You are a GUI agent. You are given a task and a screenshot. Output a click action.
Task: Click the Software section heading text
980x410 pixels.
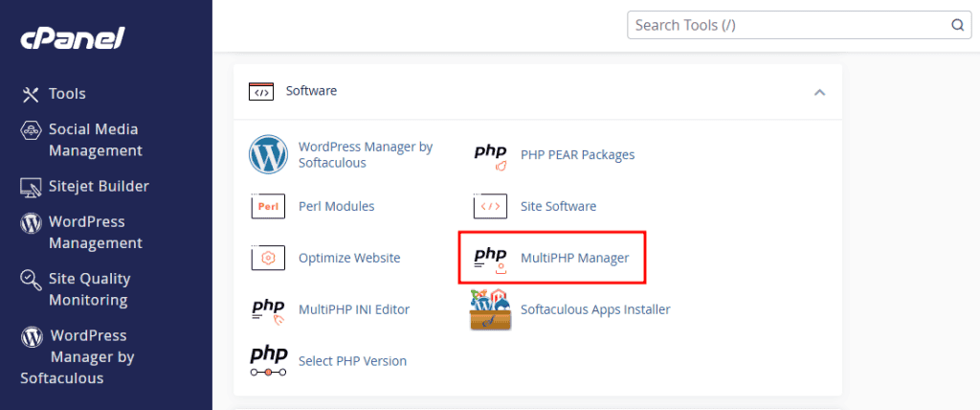tap(311, 91)
